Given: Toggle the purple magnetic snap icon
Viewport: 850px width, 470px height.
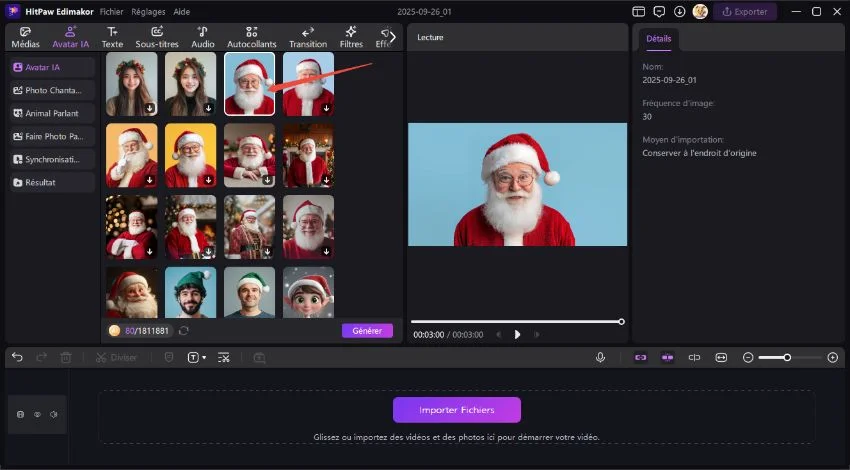Looking at the screenshot, I should tap(667, 357).
